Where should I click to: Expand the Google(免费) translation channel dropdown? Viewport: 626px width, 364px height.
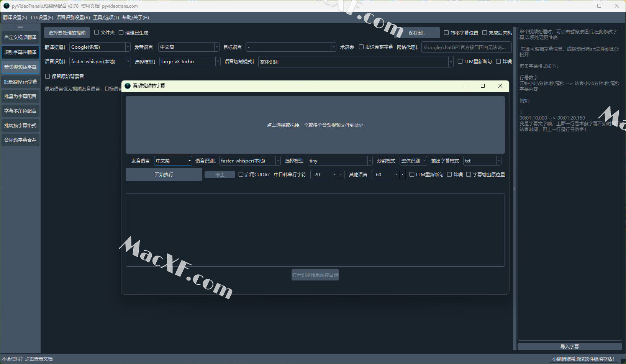(x=100, y=47)
